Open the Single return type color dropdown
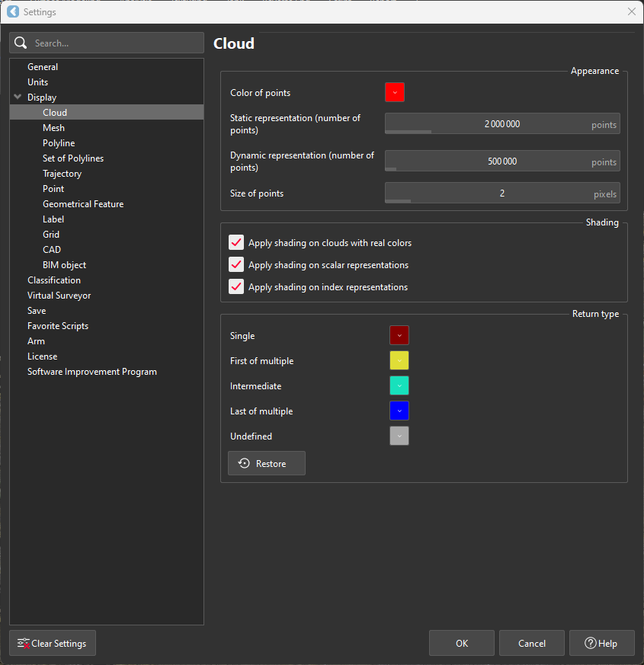 399,336
